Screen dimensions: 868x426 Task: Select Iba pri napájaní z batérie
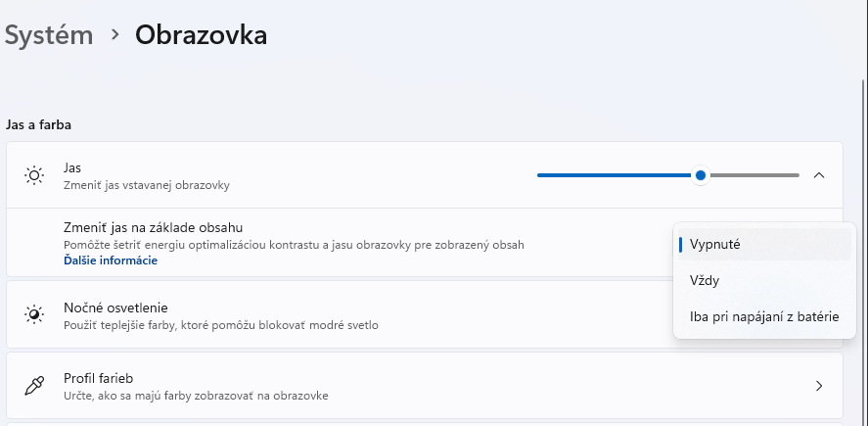pyautogui.click(x=763, y=316)
